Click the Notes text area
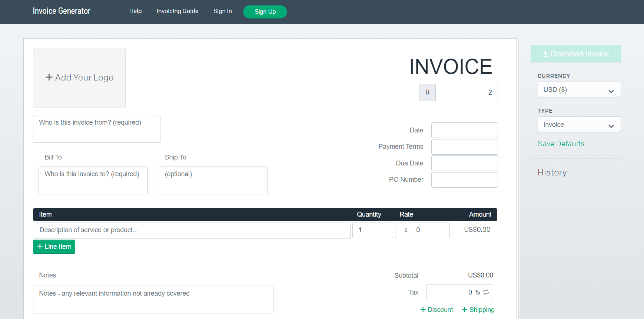The image size is (644, 319). coord(153,299)
